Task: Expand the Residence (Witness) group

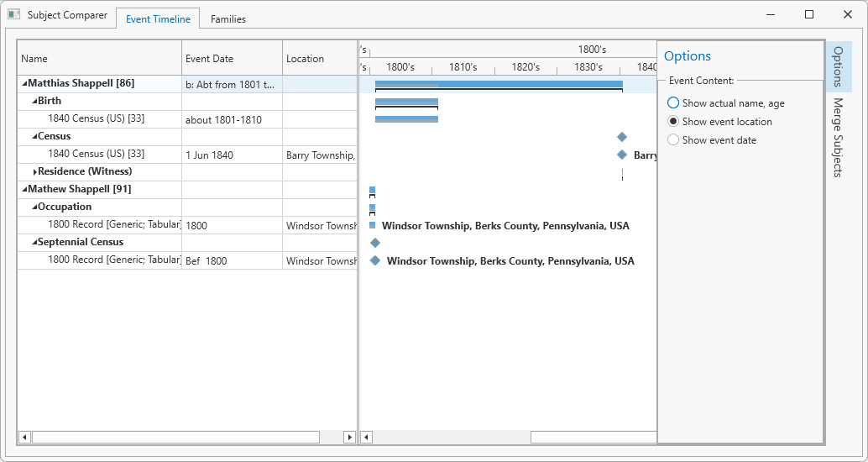Action: [35, 172]
